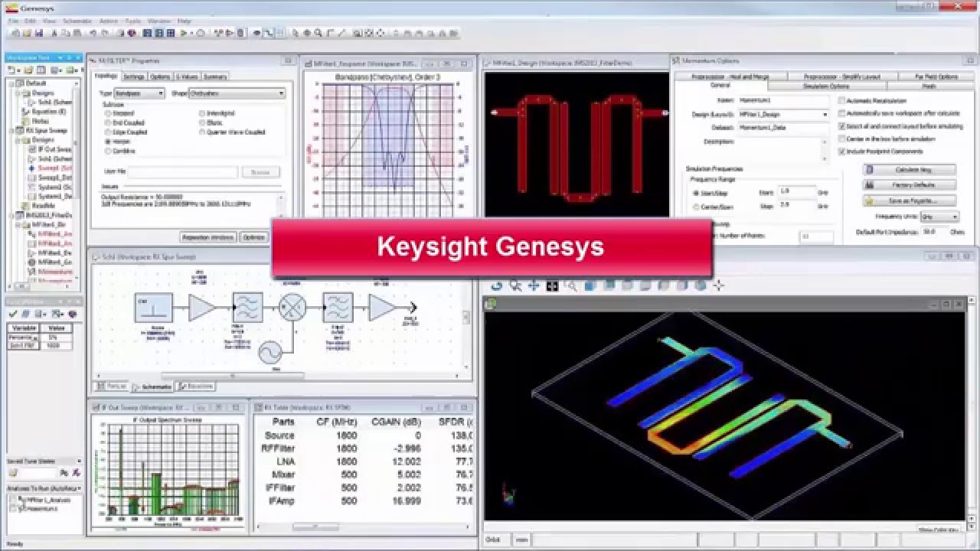Screen dimensions: 980x551
Task: Open the Type Bandpass dropdown
Action: [x=139, y=93]
